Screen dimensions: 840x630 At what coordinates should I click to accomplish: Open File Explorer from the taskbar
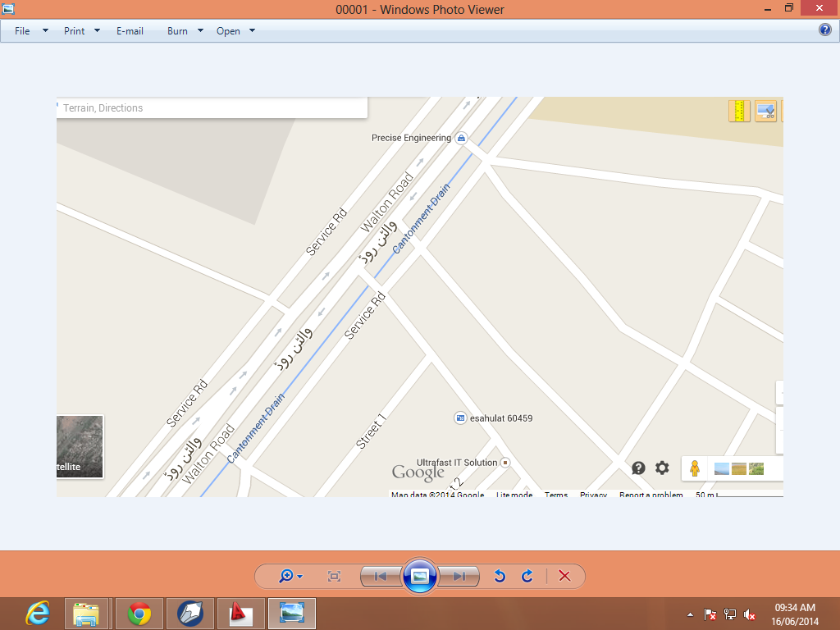[85, 614]
